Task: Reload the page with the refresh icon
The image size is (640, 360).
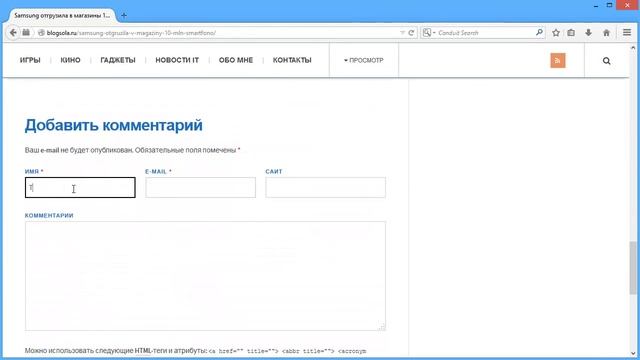Action: [411, 33]
